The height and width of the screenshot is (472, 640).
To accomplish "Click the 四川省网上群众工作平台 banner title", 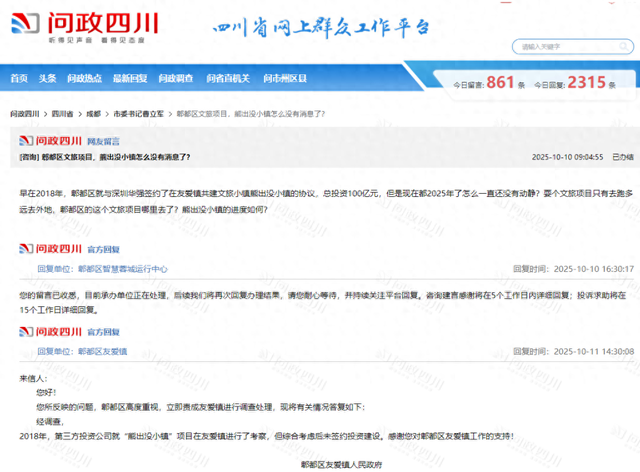I will (x=321, y=28).
